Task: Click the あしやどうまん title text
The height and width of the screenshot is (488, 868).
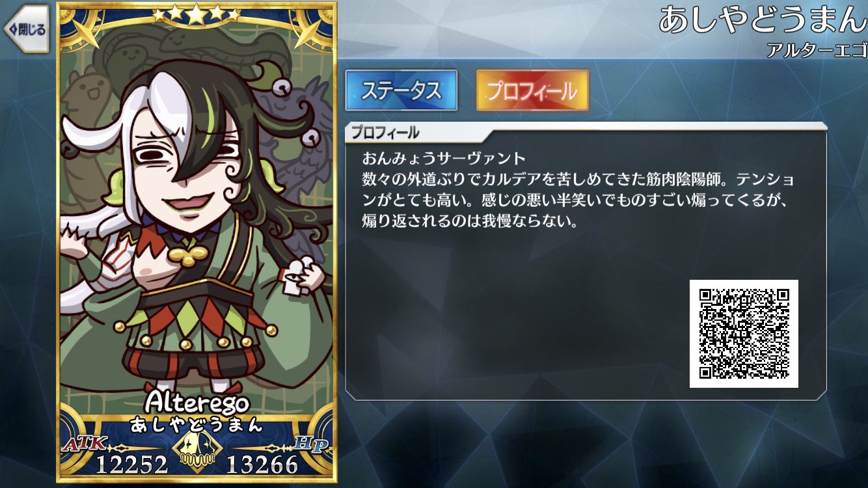Action: click(763, 20)
